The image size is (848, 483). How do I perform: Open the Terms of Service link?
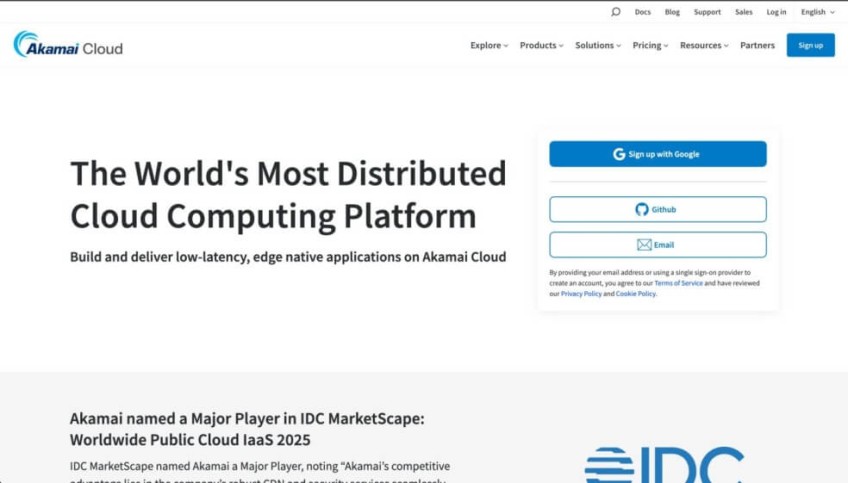678,283
